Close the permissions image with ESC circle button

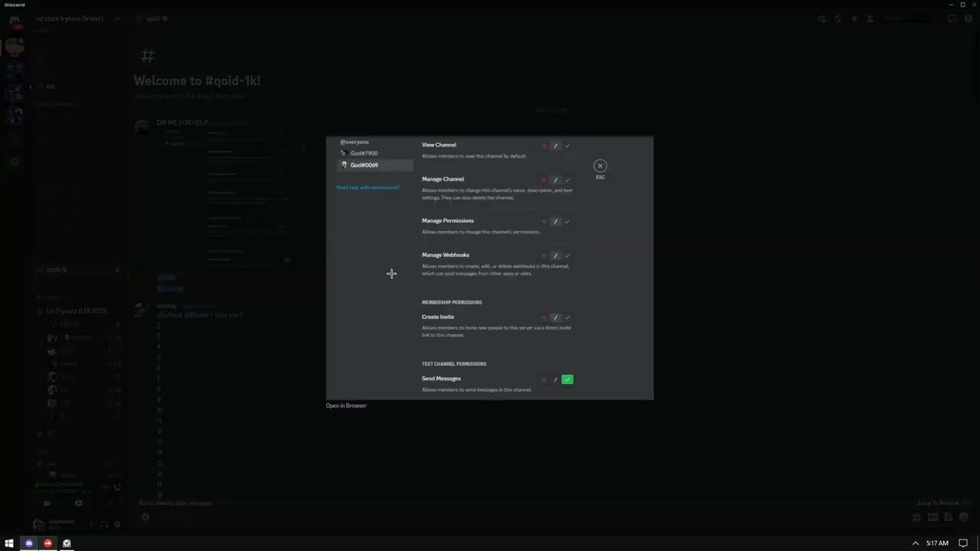(x=600, y=166)
